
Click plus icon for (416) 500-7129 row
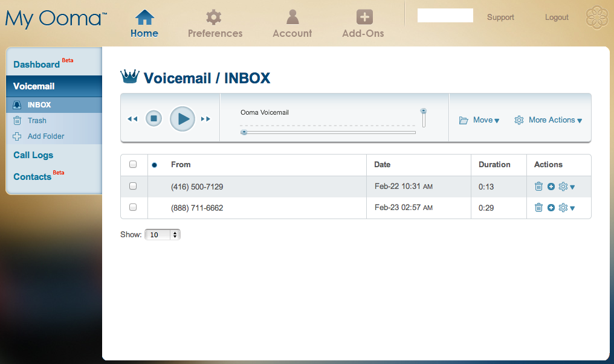[x=551, y=187]
